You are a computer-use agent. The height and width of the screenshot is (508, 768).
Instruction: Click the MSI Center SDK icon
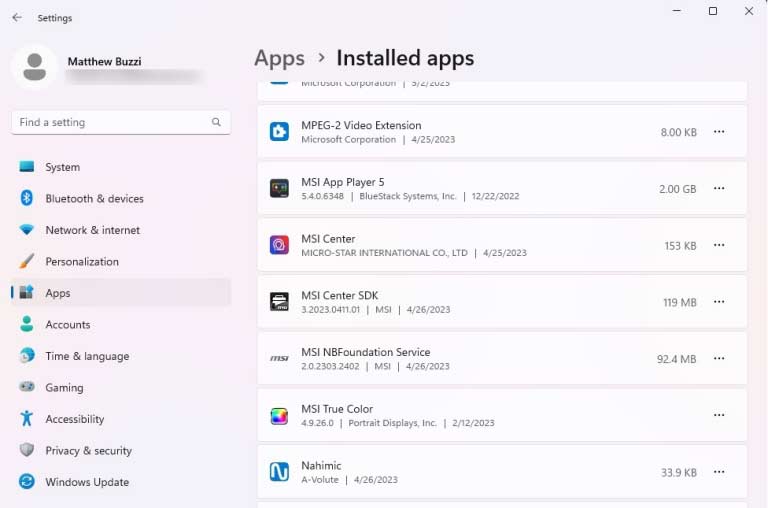click(279, 302)
